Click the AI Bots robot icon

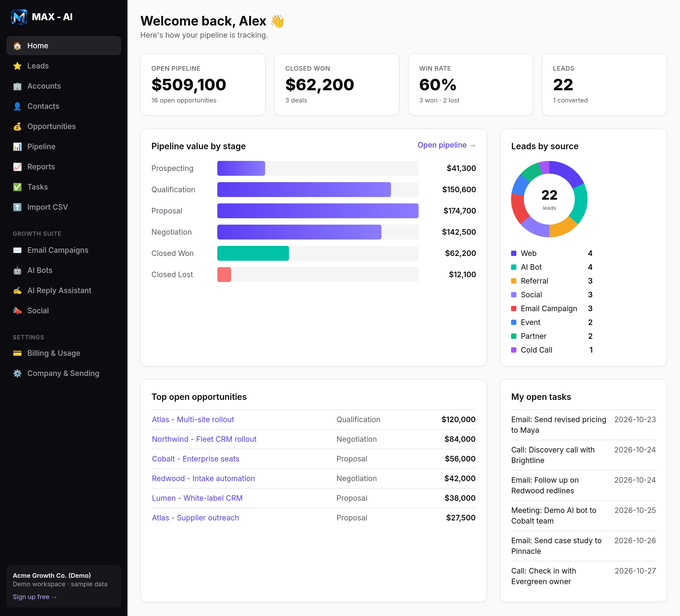click(17, 270)
